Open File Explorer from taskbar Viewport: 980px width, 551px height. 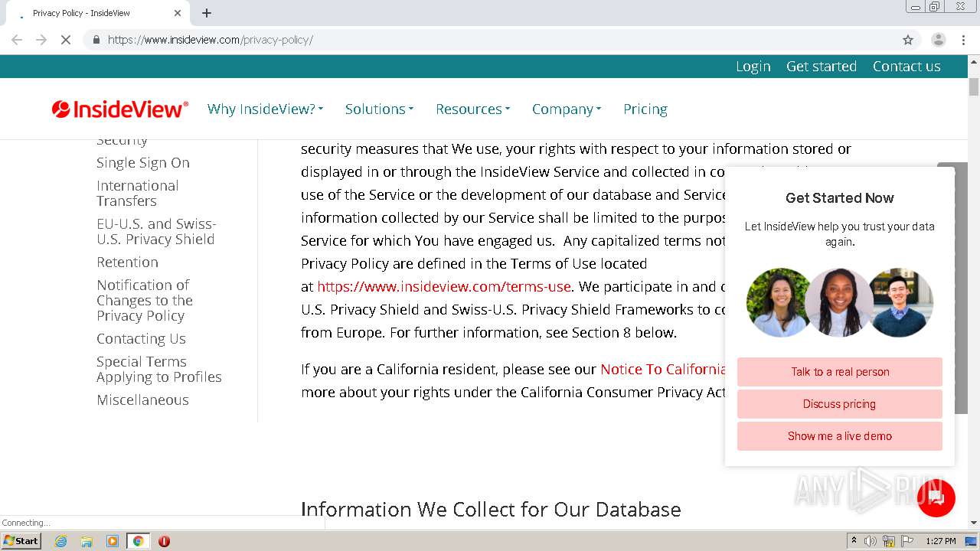[x=87, y=541]
